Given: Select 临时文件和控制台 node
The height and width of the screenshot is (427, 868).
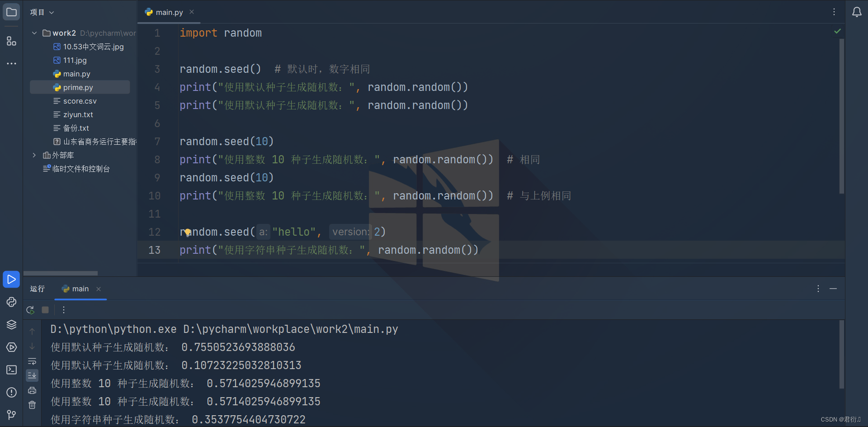Looking at the screenshot, I should click(x=76, y=169).
